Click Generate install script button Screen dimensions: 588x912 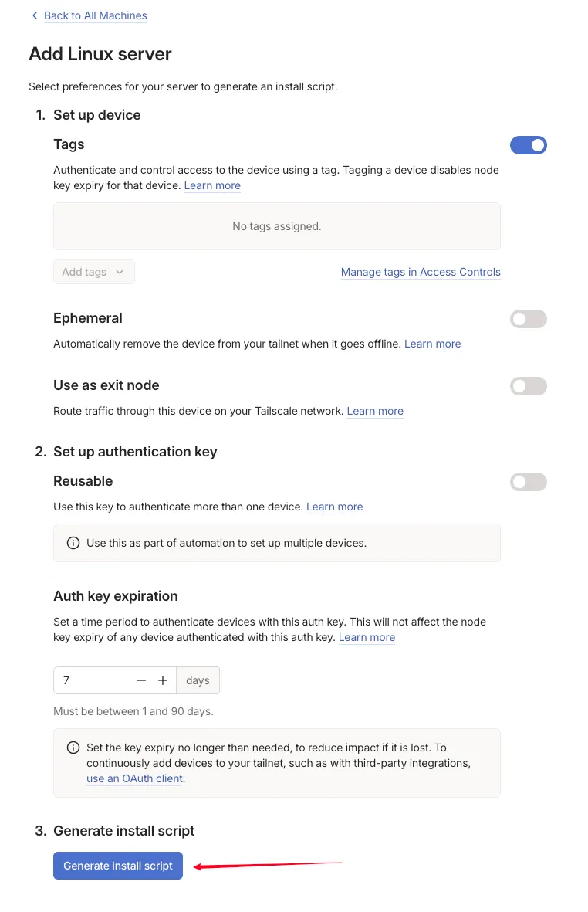pos(118,866)
